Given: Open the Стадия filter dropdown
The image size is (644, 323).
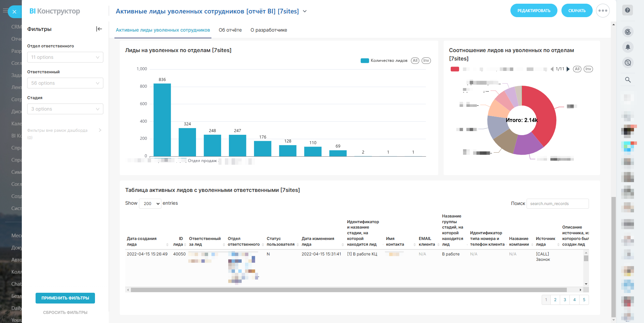Looking at the screenshot, I should click(65, 109).
